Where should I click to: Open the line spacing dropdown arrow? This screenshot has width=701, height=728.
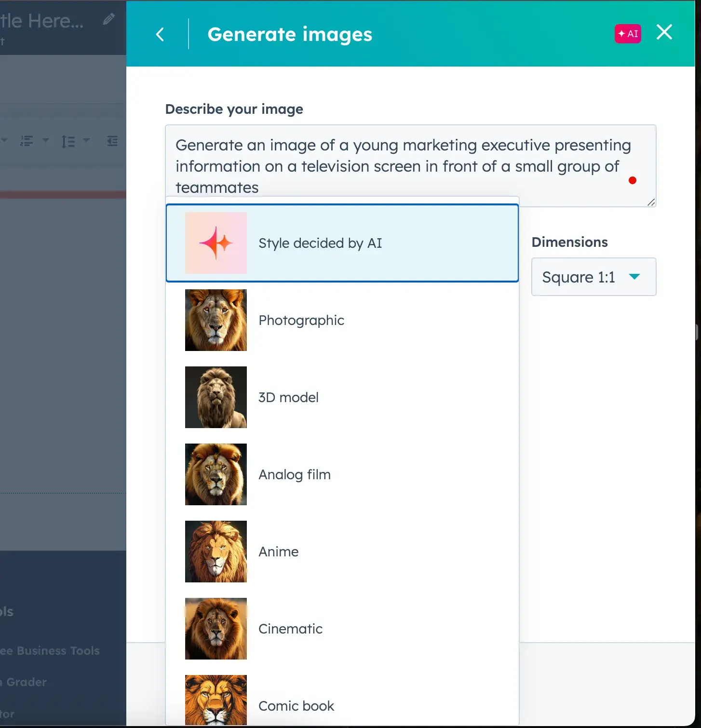point(86,140)
